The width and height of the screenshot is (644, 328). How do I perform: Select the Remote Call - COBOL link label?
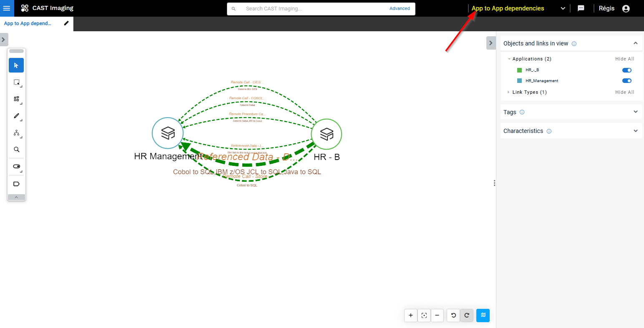tap(247, 98)
